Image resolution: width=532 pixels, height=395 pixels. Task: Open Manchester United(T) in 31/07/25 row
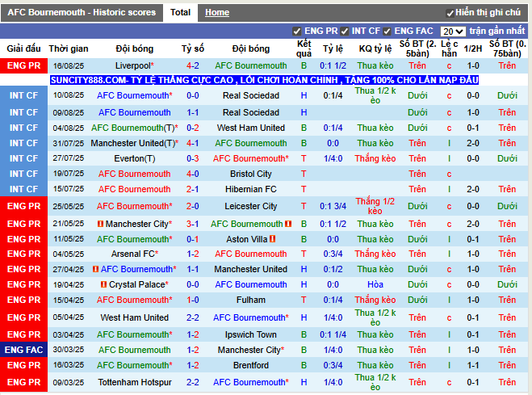[133, 143]
